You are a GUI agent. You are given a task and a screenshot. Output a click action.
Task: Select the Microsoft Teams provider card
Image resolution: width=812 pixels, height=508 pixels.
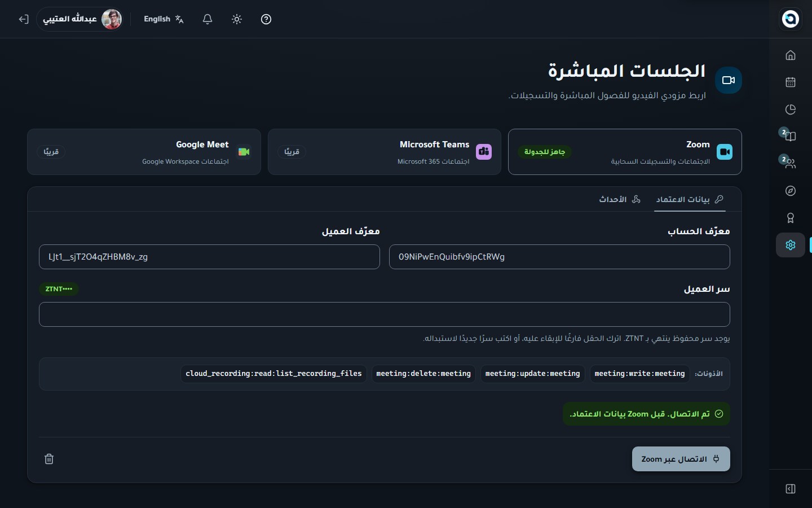click(385, 152)
